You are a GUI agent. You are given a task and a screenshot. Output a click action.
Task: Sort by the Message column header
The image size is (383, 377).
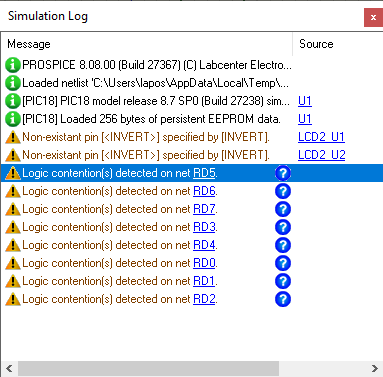point(147,44)
